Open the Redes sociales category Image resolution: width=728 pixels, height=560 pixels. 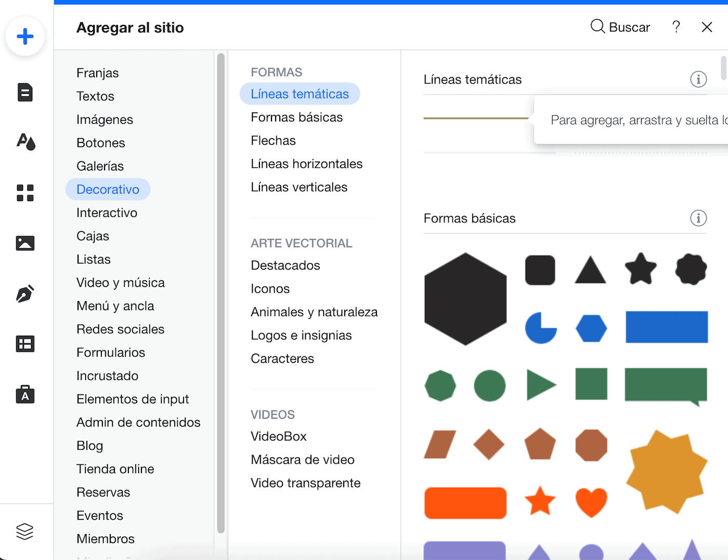pyautogui.click(x=120, y=329)
